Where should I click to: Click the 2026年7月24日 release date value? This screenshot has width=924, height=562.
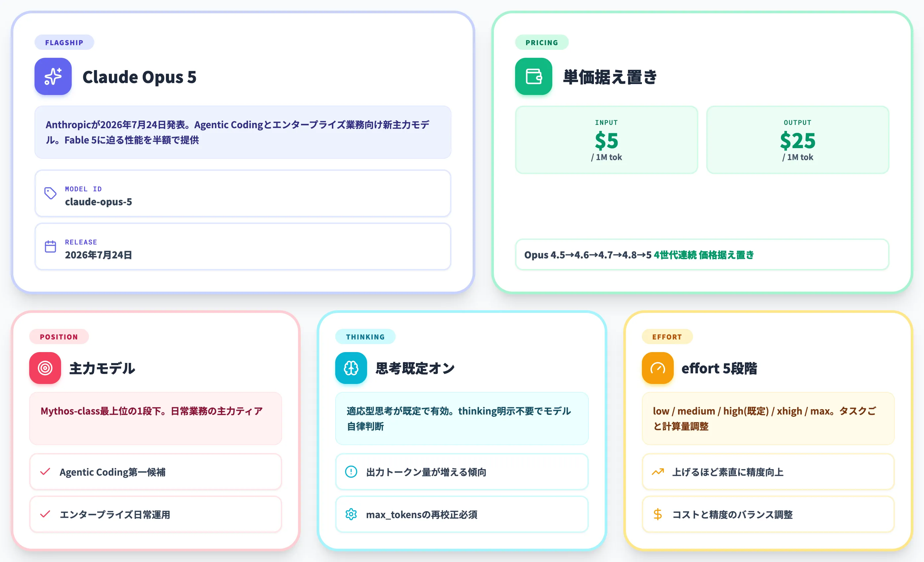pos(98,255)
